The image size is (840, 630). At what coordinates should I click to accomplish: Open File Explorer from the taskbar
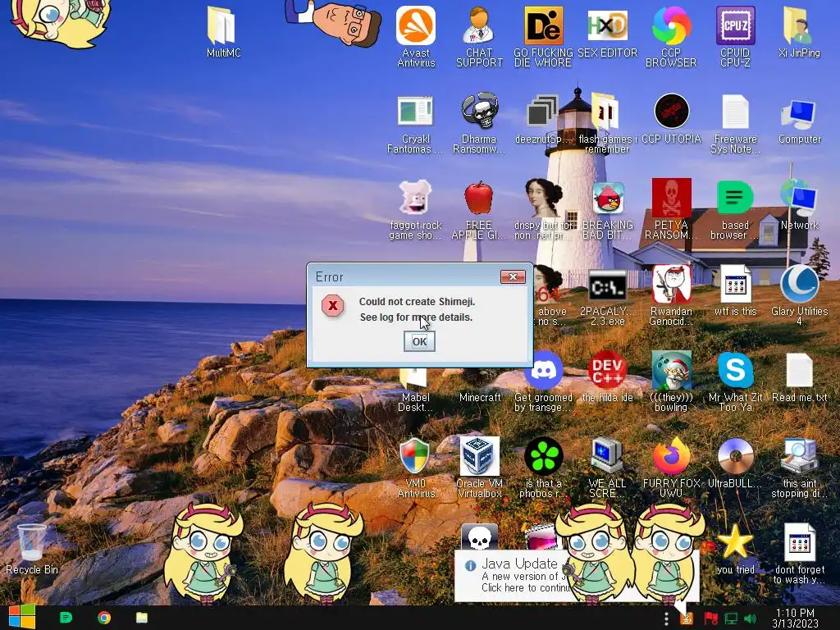141,618
